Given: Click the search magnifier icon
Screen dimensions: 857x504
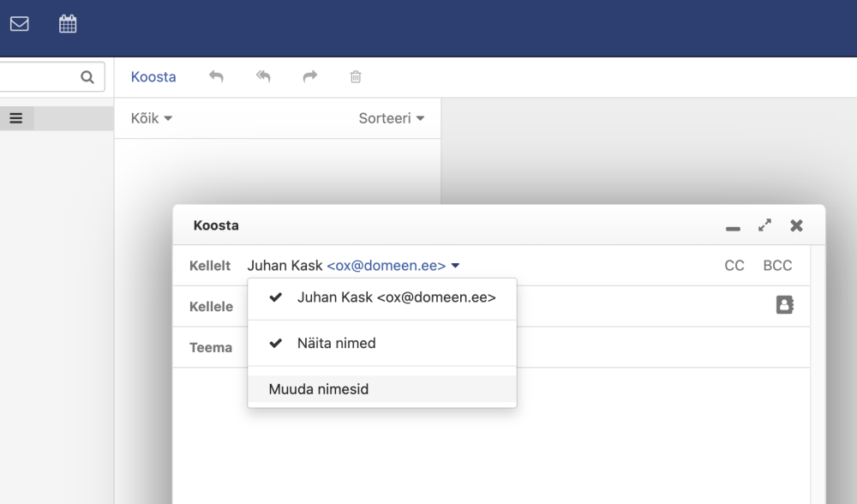Looking at the screenshot, I should [87, 77].
